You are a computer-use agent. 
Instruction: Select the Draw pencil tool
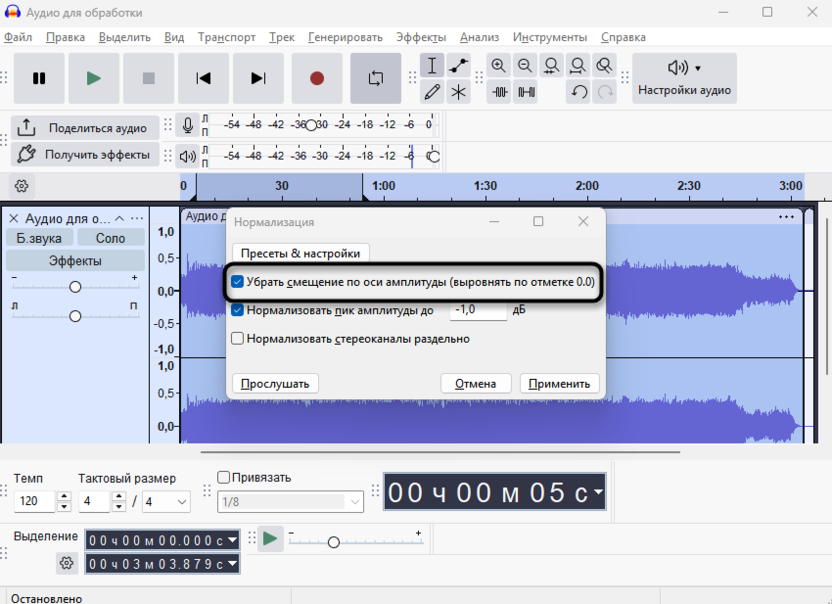pos(432,92)
